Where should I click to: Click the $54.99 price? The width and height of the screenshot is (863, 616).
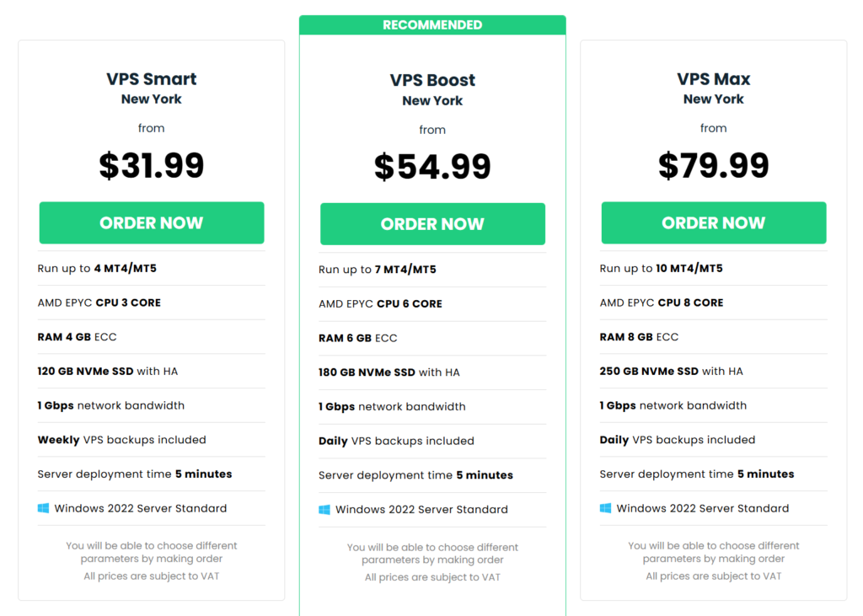432,167
